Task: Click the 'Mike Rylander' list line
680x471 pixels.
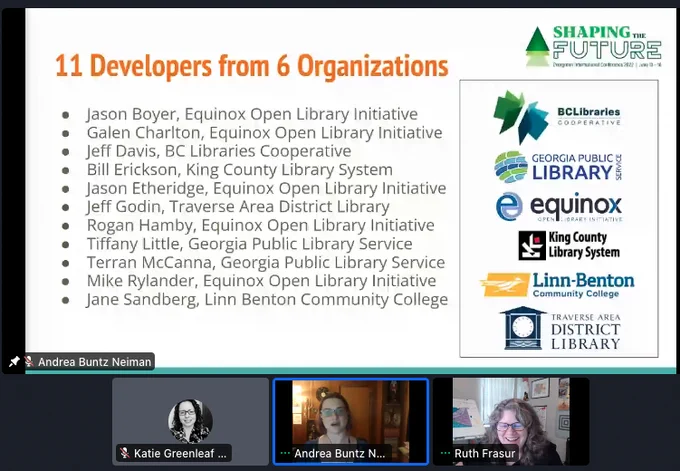Action: (x=262, y=281)
